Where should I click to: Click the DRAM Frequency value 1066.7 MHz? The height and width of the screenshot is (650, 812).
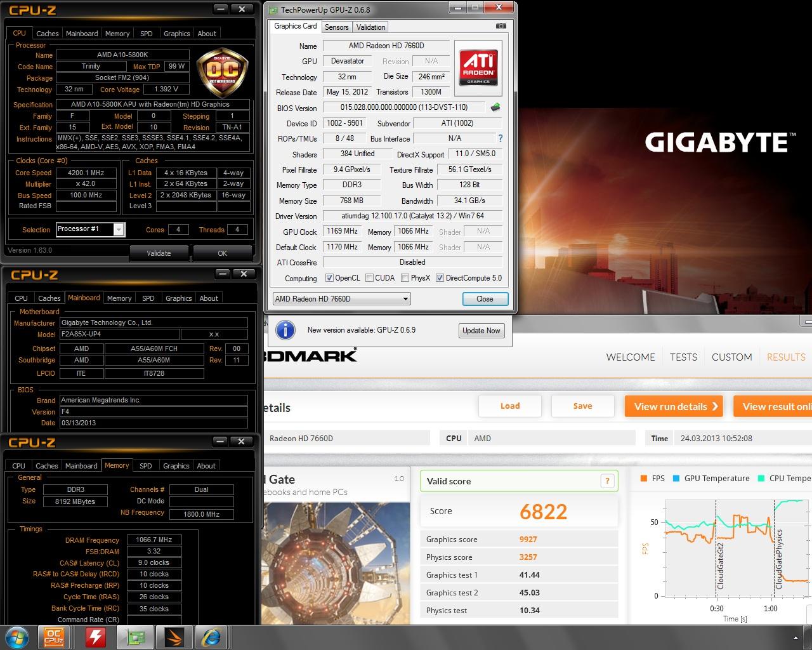154,540
